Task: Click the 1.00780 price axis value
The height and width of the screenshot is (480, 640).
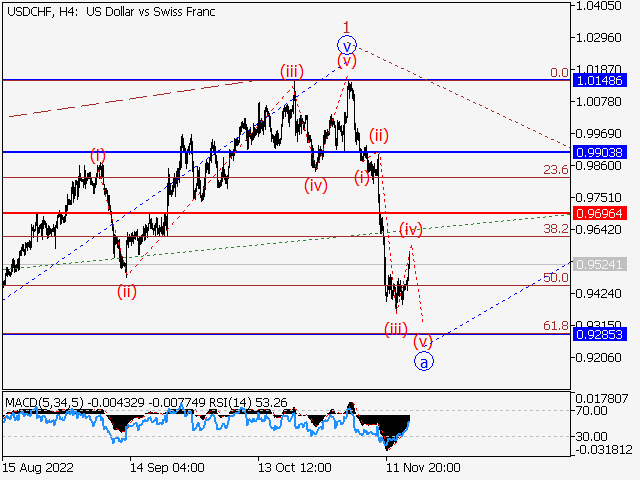Action: click(598, 101)
